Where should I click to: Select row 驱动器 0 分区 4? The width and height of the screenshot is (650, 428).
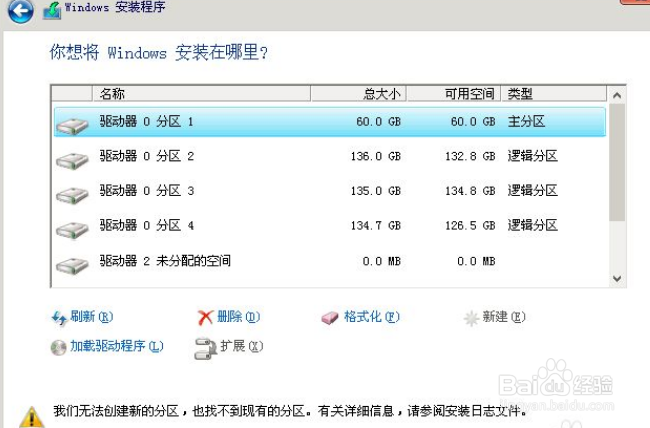pyautogui.click(x=330, y=226)
